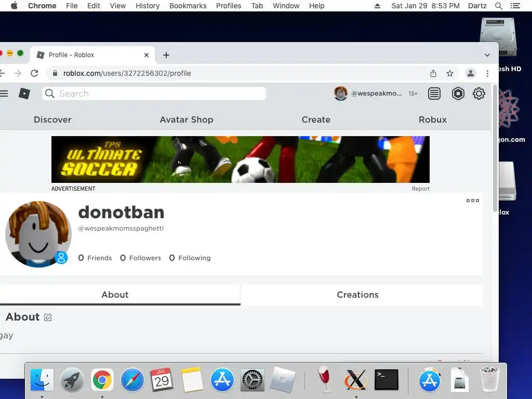Open Terminal from the dock
This screenshot has width=532, height=399.
point(386,380)
